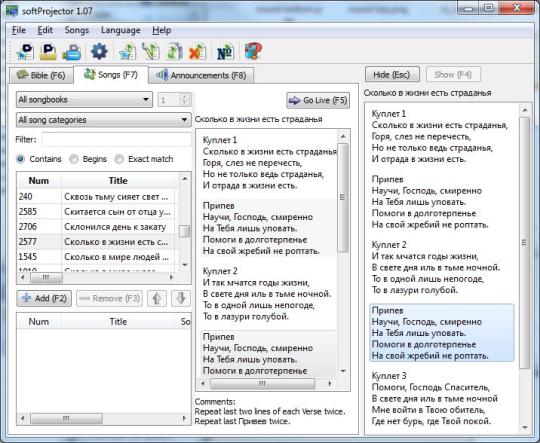Click the edit song pencil icon
540x443 pixels.
(151, 52)
